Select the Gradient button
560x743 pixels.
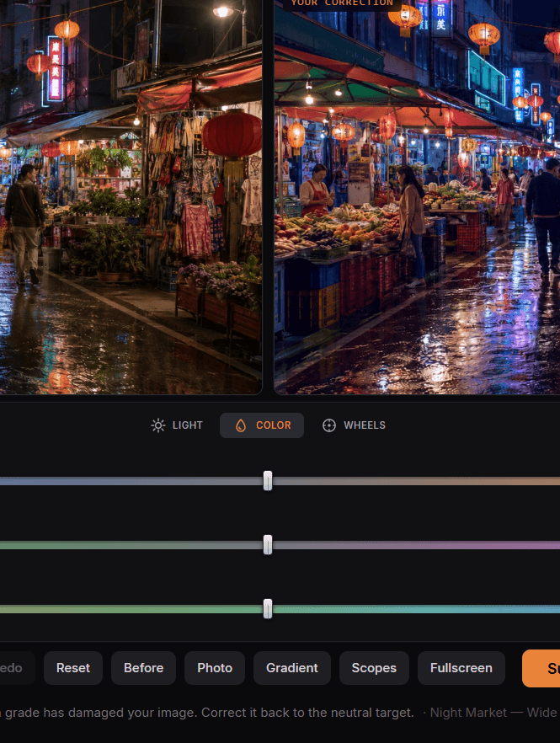(292, 668)
